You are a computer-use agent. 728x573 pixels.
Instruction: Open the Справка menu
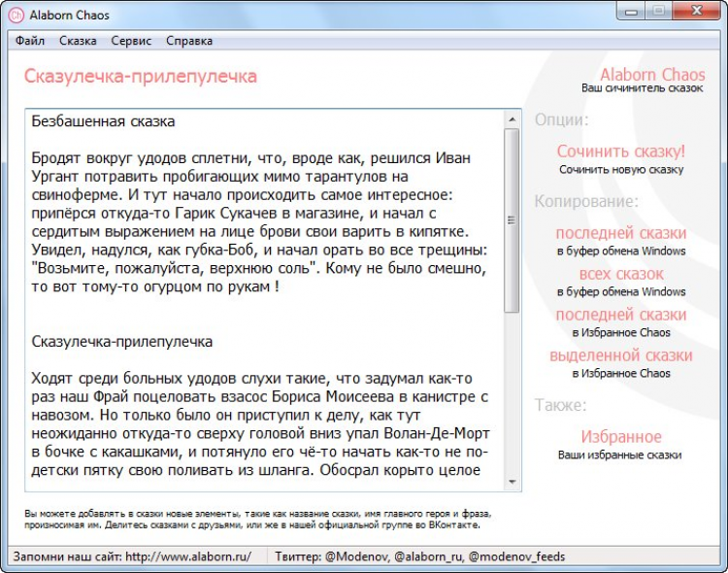[x=189, y=41]
